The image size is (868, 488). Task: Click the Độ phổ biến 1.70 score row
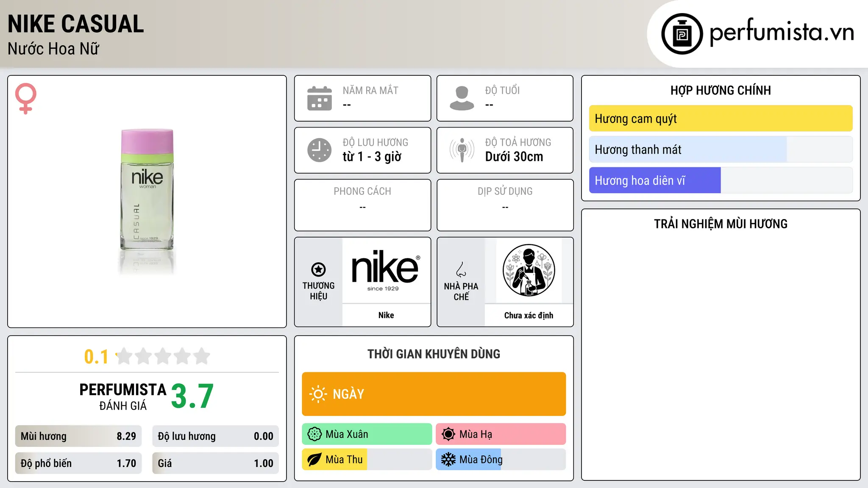pos(78,463)
